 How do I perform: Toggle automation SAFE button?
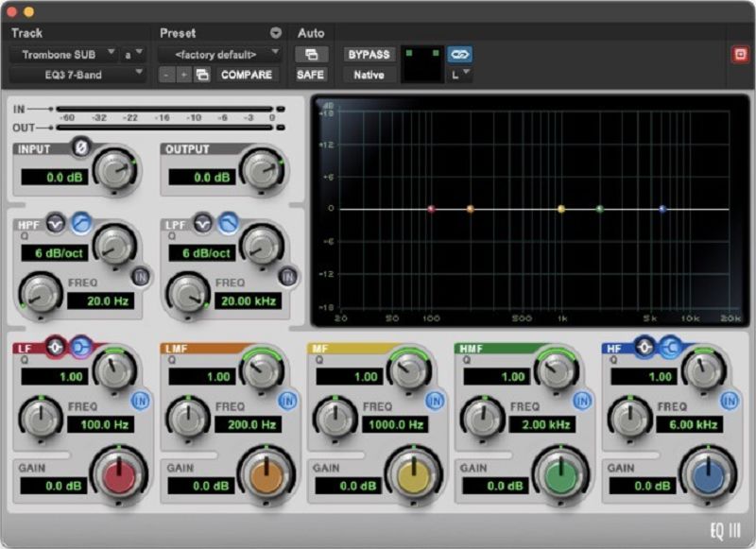(311, 75)
